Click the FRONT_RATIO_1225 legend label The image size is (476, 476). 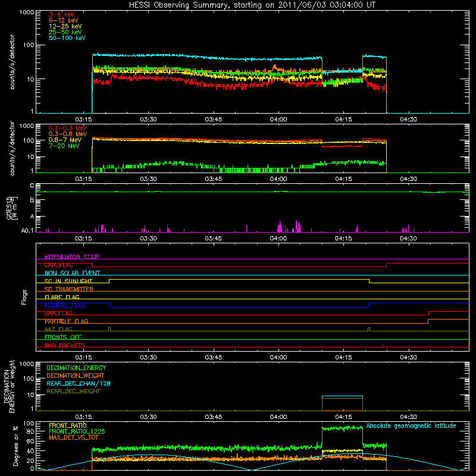(x=77, y=431)
